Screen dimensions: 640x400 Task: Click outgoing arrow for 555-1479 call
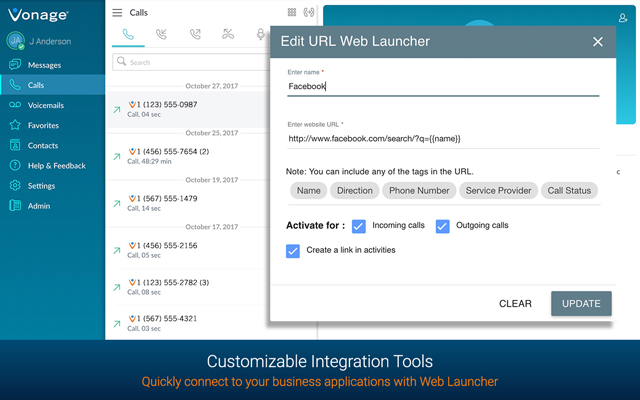pyautogui.click(x=117, y=203)
